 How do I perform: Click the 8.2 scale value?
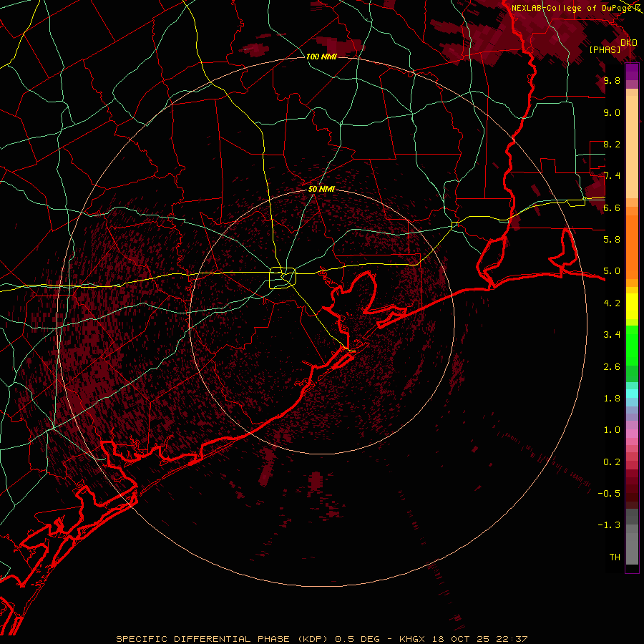tap(612, 144)
